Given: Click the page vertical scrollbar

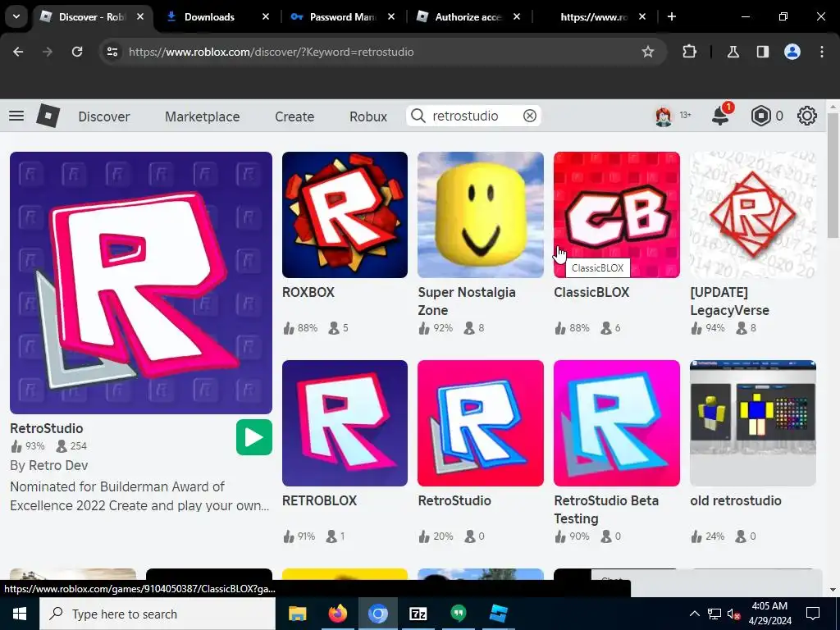Looking at the screenshot, I should click(833, 175).
